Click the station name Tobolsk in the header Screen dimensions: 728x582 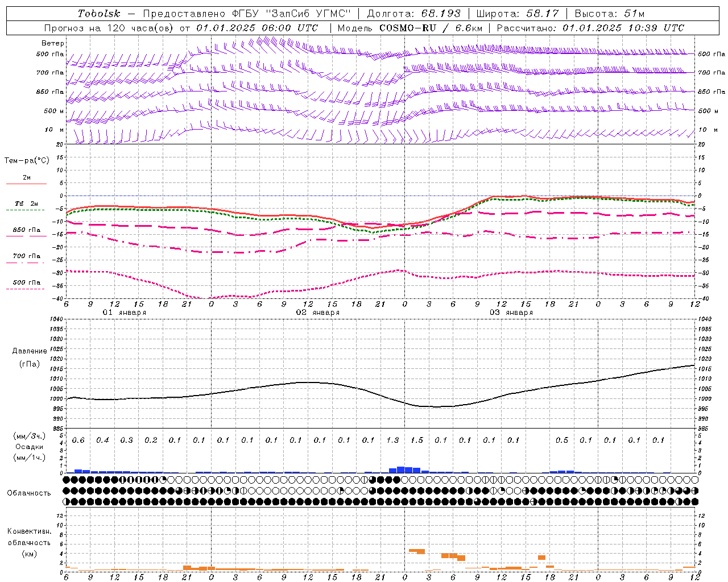coord(100,14)
